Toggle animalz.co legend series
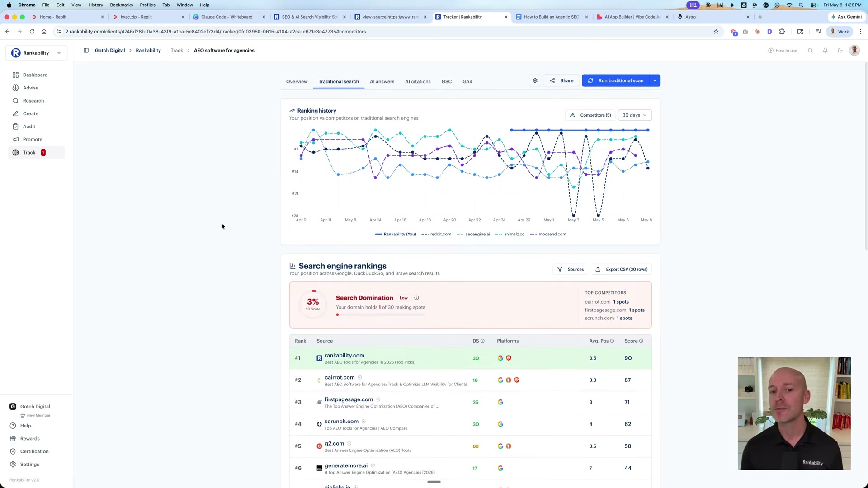 pos(510,234)
